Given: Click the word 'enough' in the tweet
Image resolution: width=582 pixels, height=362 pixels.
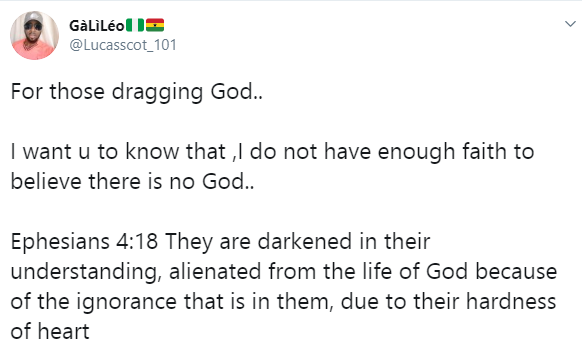Looking at the screenshot, I should 416,152.
